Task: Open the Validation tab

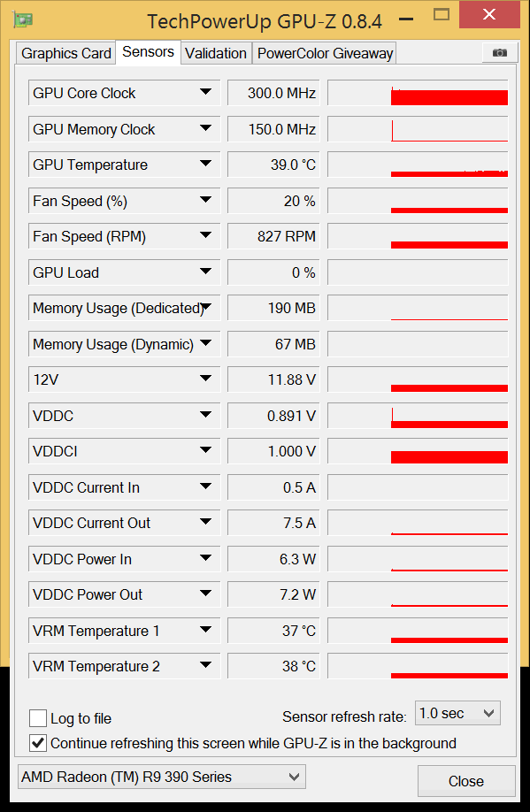Action: (x=215, y=53)
